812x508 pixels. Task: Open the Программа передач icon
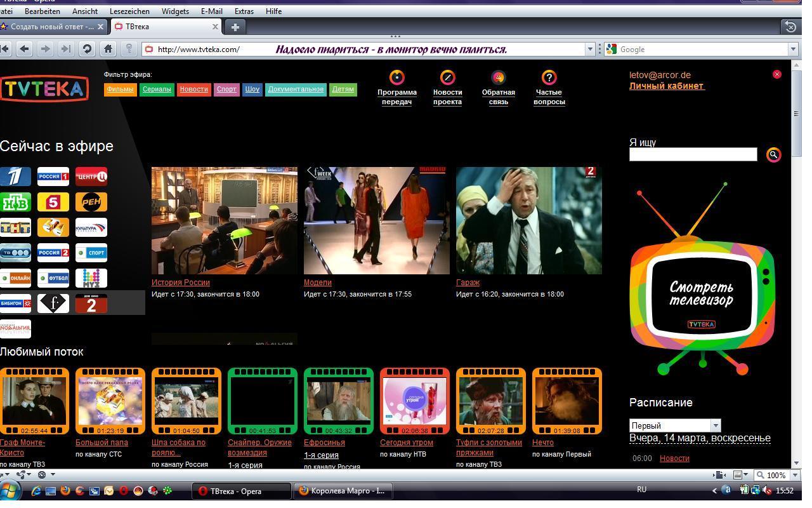396,77
